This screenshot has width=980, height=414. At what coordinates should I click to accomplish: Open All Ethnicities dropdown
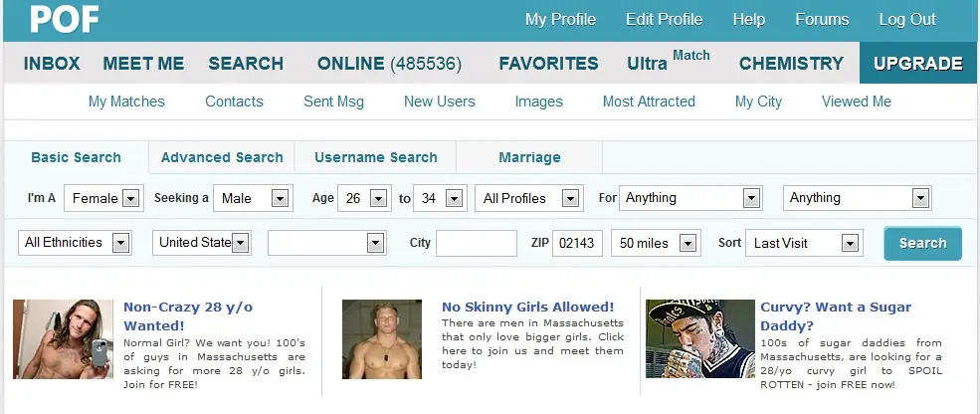(75, 243)
